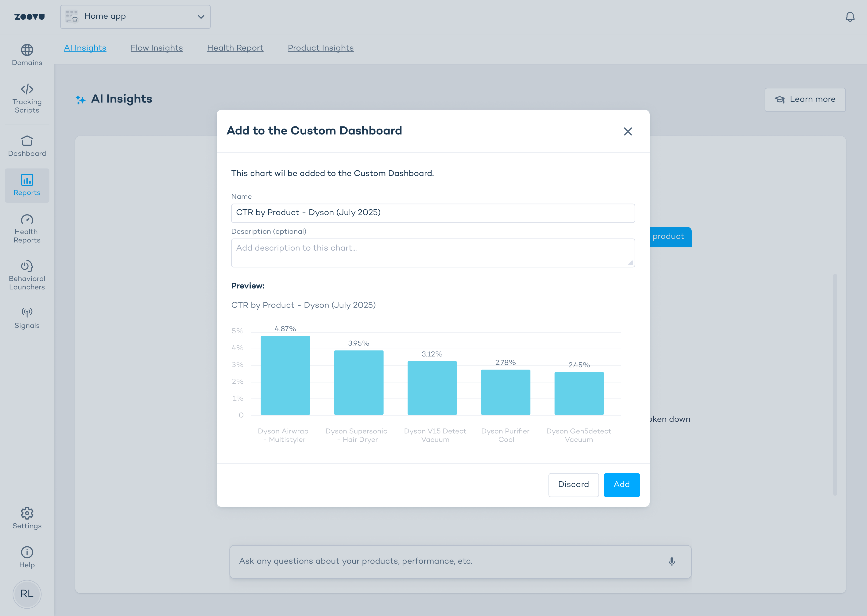Screen dimensions: 867x616
Task: Open Health Reports gauge icon
Action: pyautogui.click(x=27, y=220)
